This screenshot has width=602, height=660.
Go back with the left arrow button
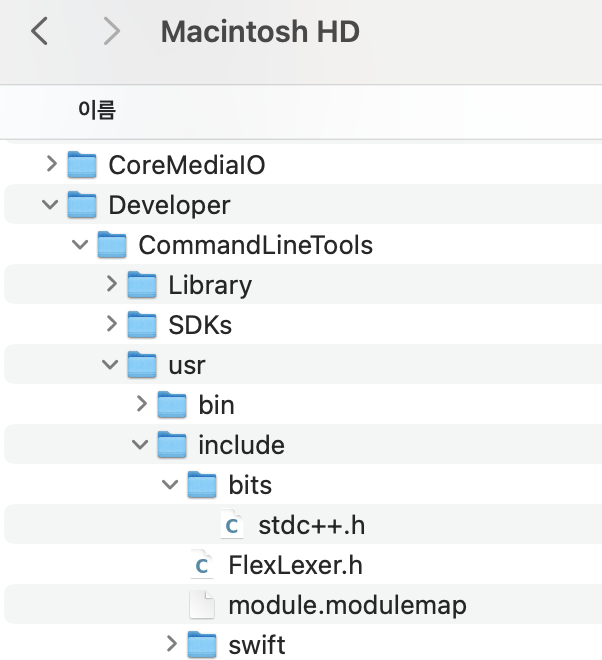[x=39, y=31]
